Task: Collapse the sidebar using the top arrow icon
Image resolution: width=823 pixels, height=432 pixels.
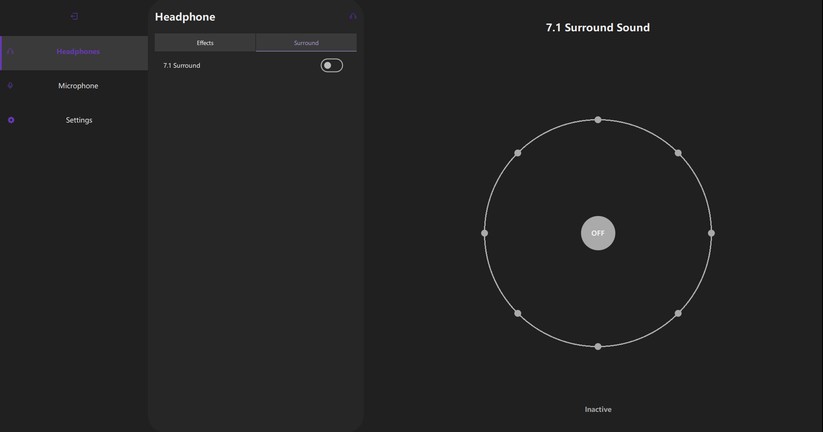Action: point(74,16)
